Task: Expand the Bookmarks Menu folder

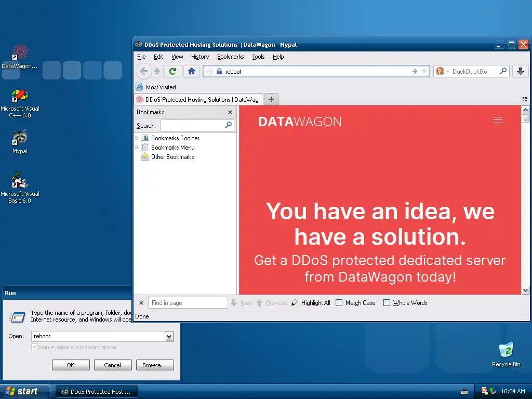Action: 137,147
